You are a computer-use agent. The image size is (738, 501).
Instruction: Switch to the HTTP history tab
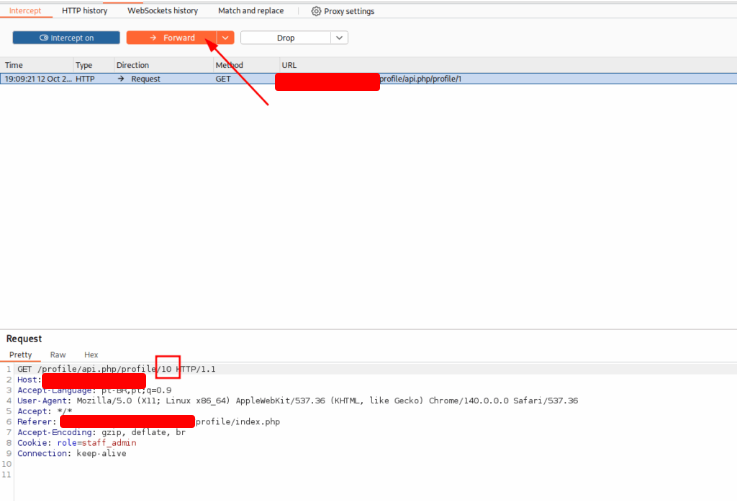tap(84, 11)
